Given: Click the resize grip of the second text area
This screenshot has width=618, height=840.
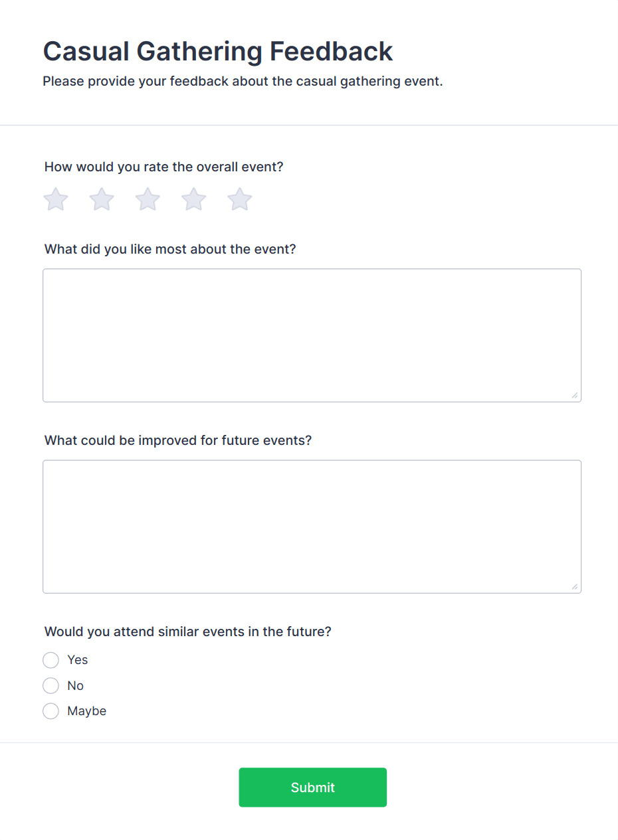Looking at the screenshot, I should [x=575, y=587].
